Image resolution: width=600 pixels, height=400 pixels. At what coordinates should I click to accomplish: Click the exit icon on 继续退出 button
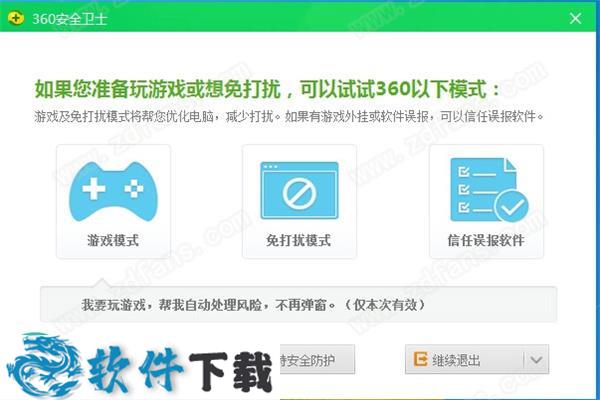(x=421, y=359)
